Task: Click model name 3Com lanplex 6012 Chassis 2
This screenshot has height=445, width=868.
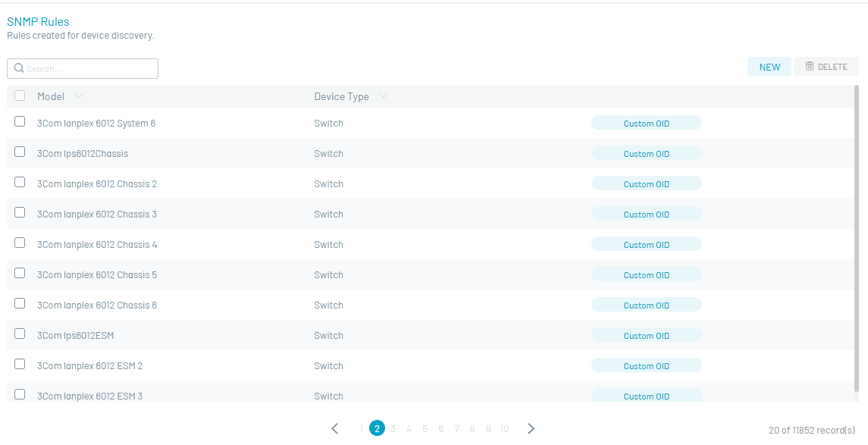Action: pos(97,183)
